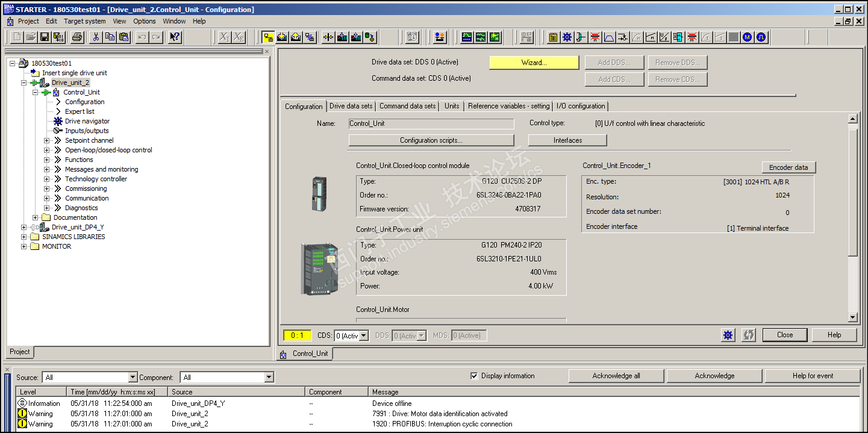Open the Component filter dropdown
The image size is (868, 433).
coord(269,378)
